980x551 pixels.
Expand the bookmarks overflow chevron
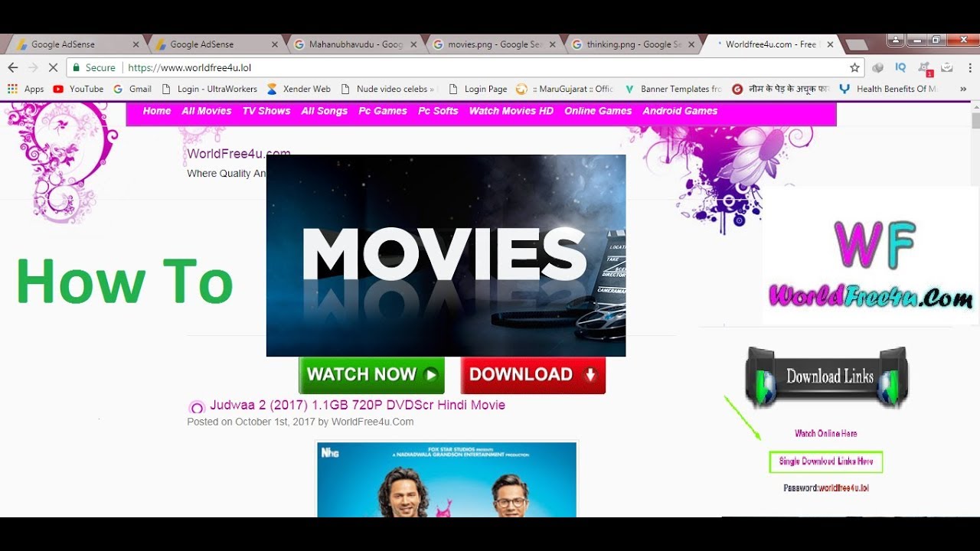tap(963, 89)
